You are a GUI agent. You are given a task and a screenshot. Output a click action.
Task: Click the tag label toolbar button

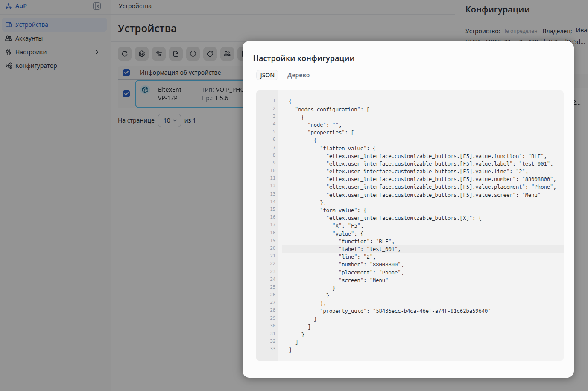(210, 54)
